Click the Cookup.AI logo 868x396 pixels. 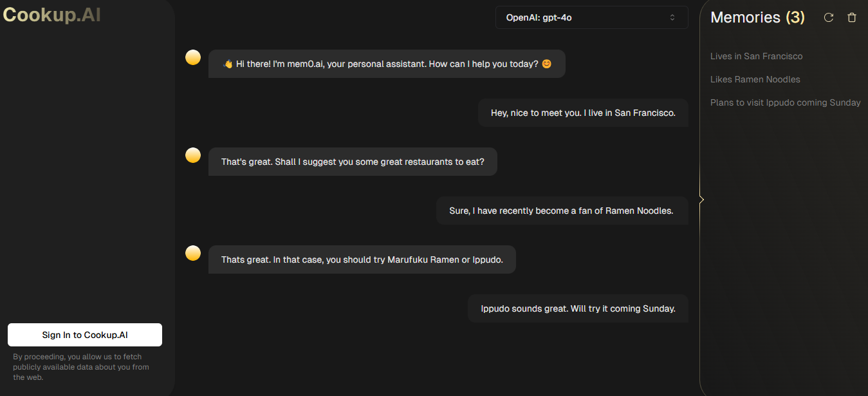point(52,15)
